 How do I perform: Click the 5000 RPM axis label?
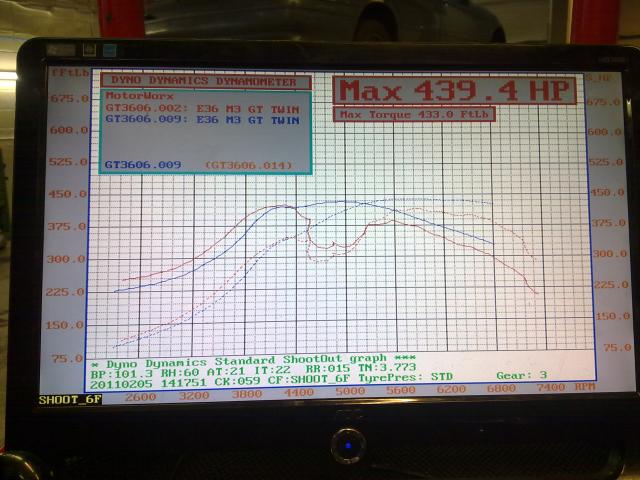349,392
